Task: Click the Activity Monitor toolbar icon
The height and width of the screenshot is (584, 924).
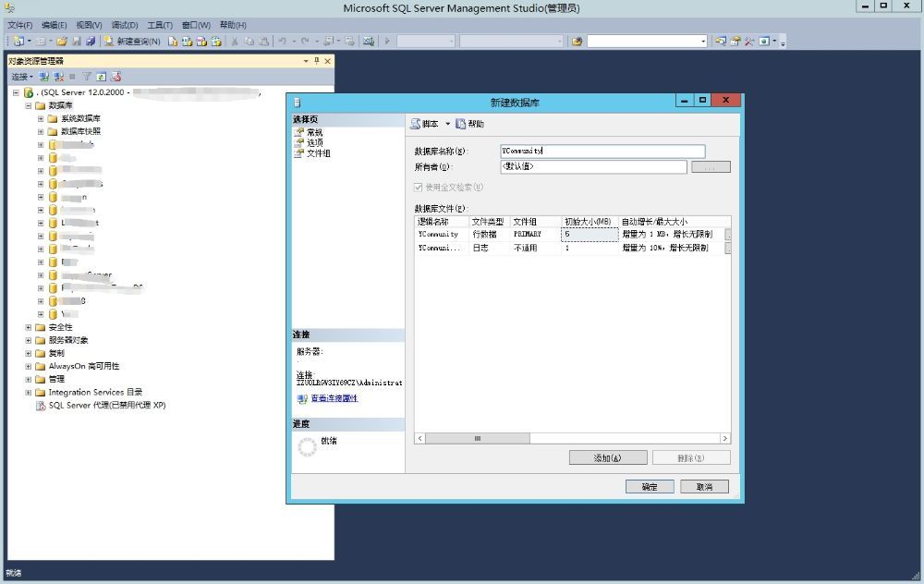Action: click(369, 42)
